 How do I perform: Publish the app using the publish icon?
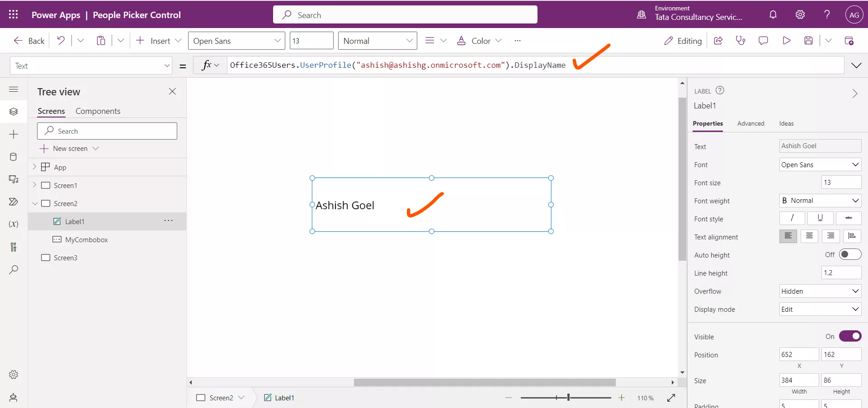click(x=849, y=40)
